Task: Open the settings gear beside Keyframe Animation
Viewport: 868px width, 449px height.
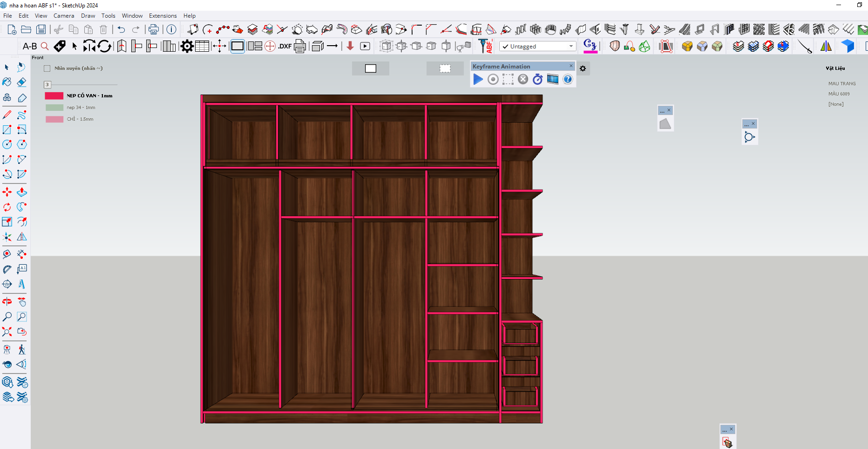Action: pyautogui.click(x=583, y=68)
